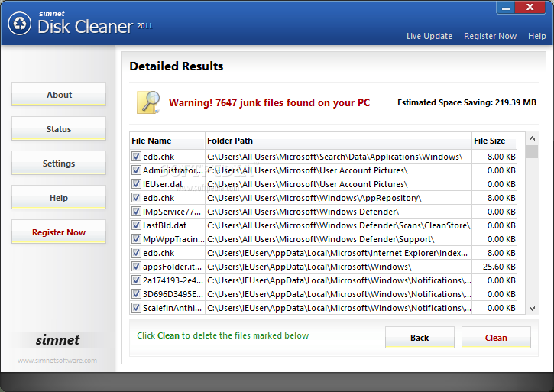
Task: Click the Disk Cleaner recycle logo icon
Action: point(20,24)
